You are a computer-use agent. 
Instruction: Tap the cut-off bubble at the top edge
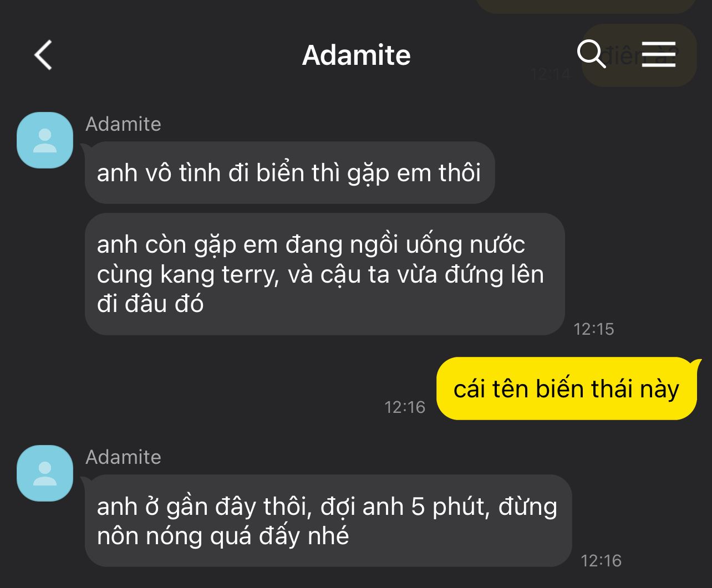click(x=586, y=6)
